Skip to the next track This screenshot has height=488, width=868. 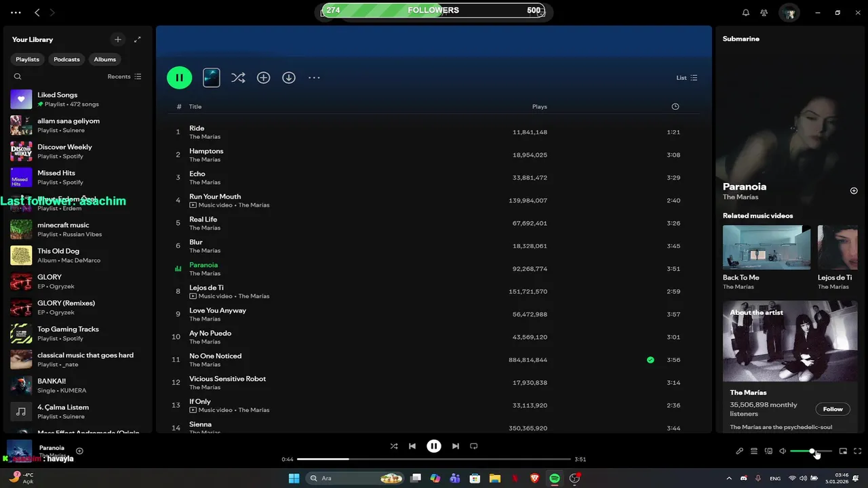[456, 446]
